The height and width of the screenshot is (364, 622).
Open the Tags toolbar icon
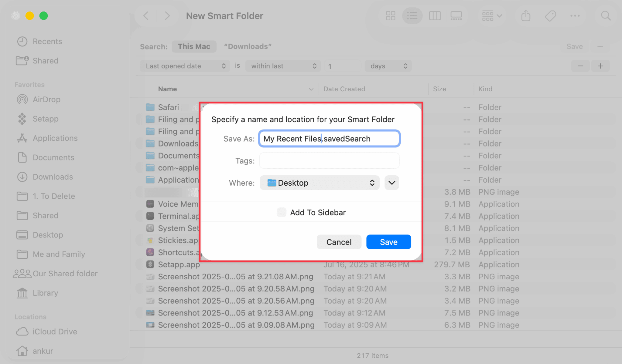pyautogui.click(x=550, y=16)
